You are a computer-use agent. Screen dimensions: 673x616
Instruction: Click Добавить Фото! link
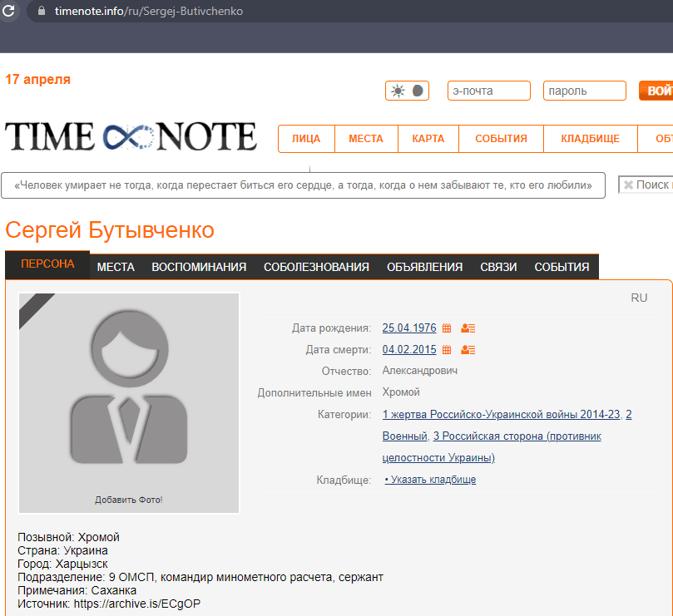click(x=129, y=500)
